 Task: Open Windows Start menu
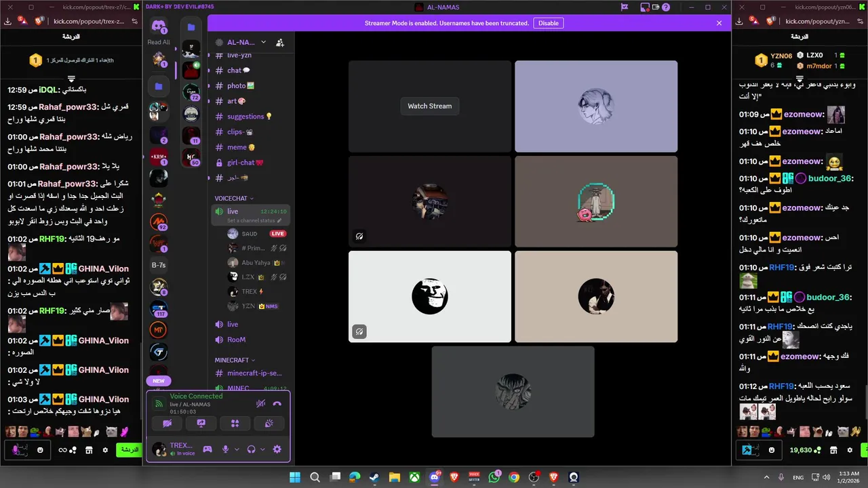point(295,477)
